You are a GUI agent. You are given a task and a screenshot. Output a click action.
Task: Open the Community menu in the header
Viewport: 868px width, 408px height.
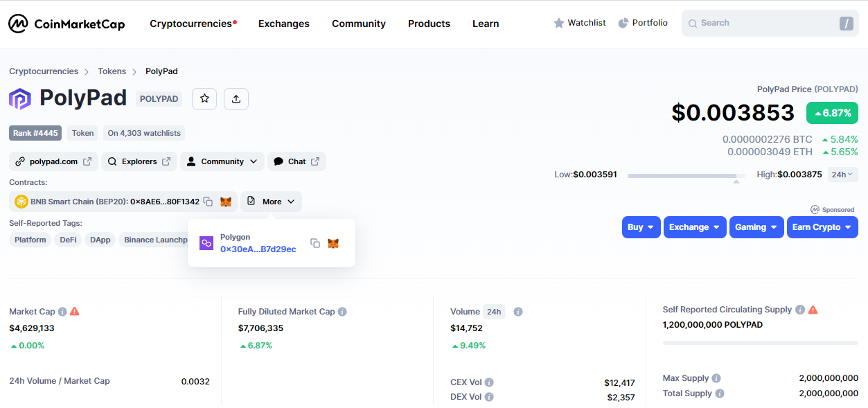coord(359,24)
